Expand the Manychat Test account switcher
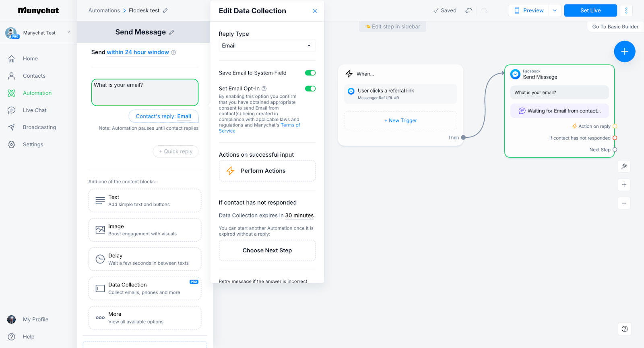This screenshot has width=644, height=348. click(x=69, y=33)
